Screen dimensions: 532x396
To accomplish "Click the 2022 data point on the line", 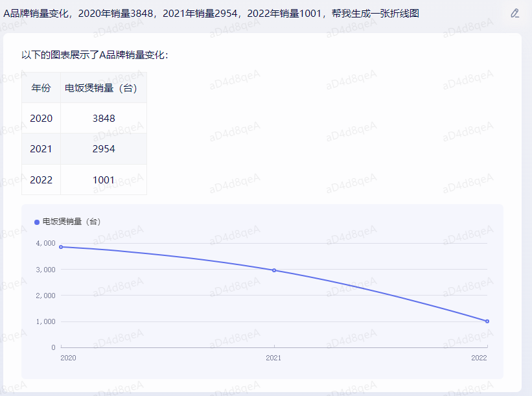I will coord(487,321).
